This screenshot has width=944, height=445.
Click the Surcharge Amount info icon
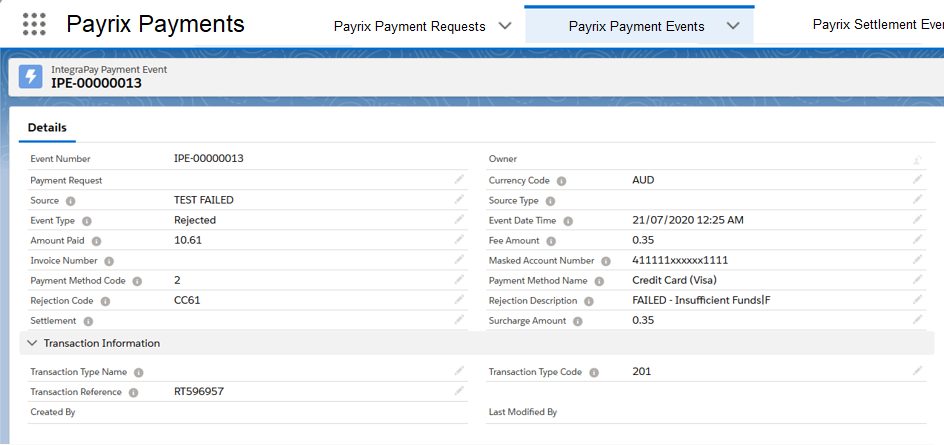pyautogui.click(x=577, y=321)
